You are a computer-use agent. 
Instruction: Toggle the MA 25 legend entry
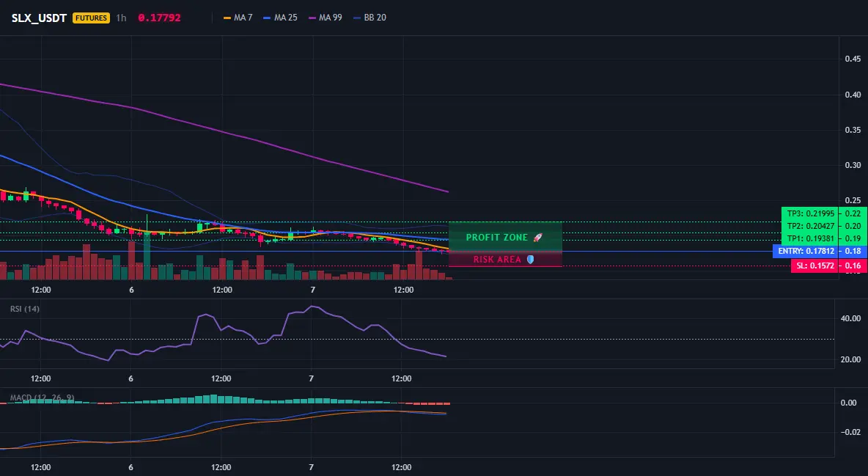pyautogui.click(x=281, y=18)
